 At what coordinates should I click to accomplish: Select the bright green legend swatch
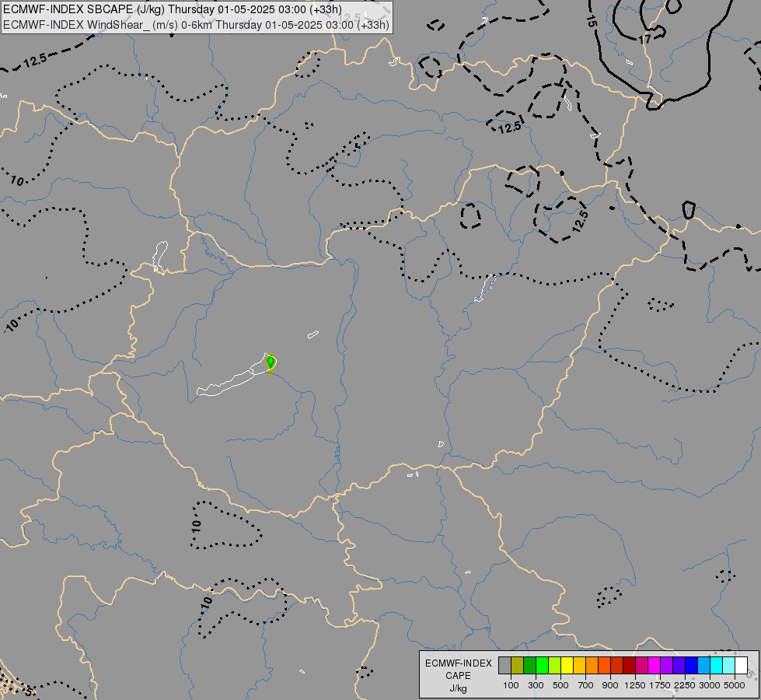click(542, 665)
